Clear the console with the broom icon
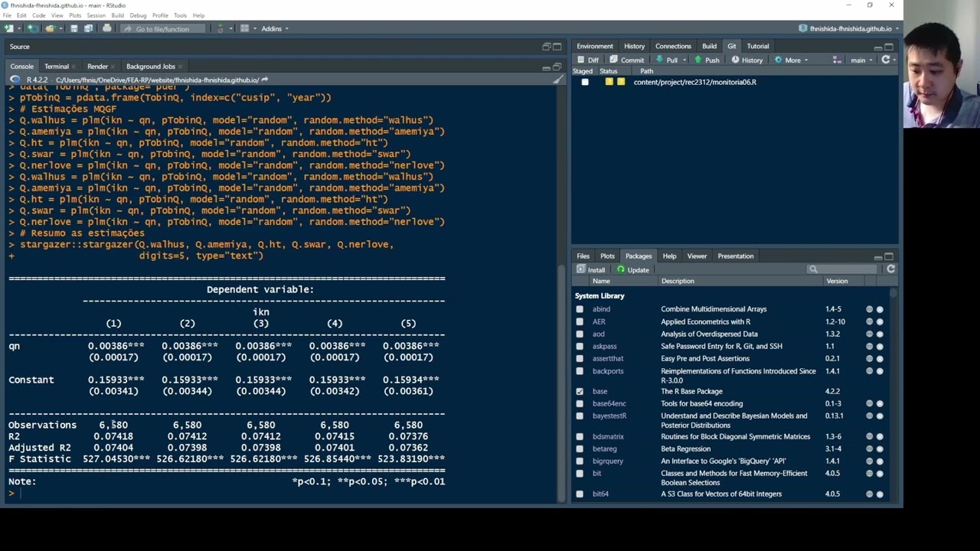Viewport: 980px width, 551px height. tap(557, 80)
